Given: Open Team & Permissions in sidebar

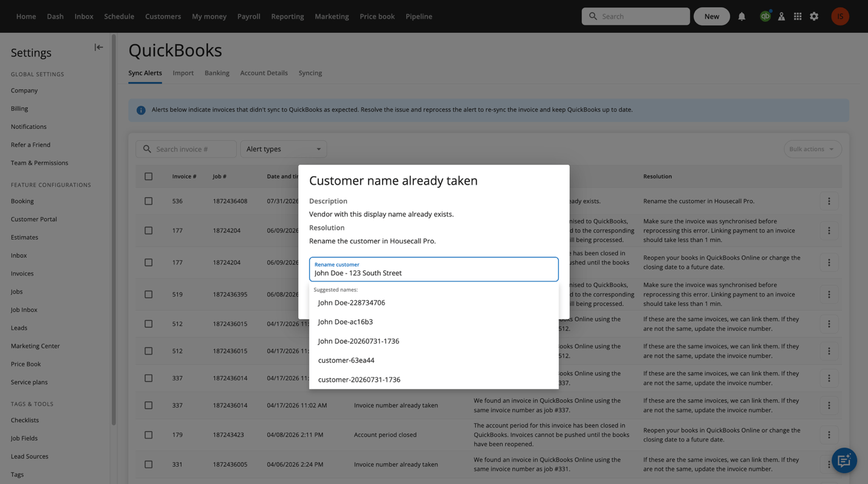Looking at the screenshot, I should click(39, 163).
